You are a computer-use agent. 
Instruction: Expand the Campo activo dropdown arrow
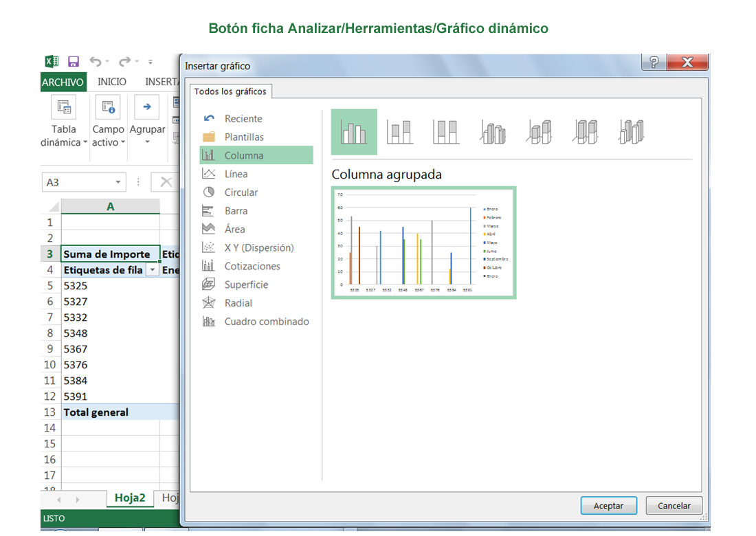[x=123, y=143]
